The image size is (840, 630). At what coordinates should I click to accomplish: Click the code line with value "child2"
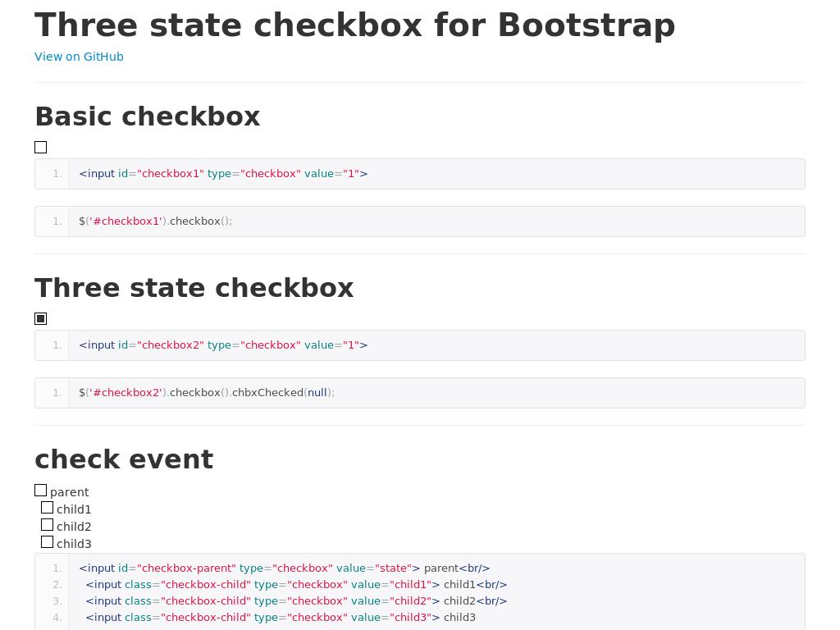pos(296,601)
